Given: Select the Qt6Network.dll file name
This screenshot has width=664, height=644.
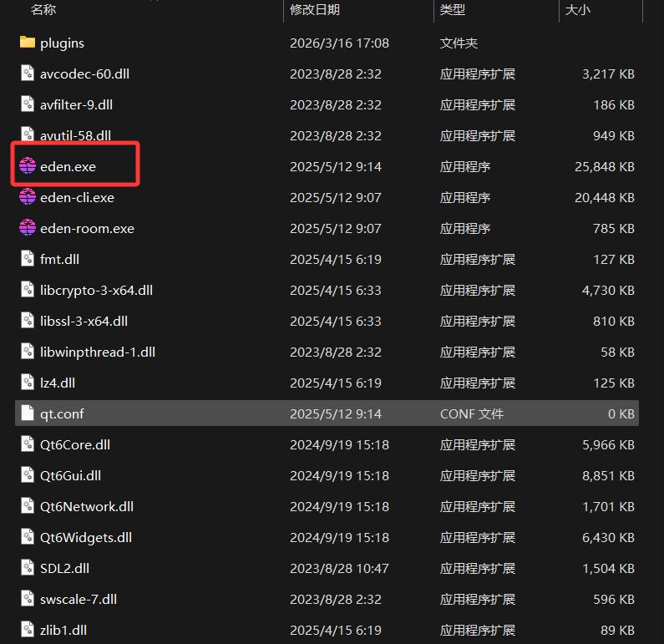Looking at the screenshot, I should click(87, 506).
